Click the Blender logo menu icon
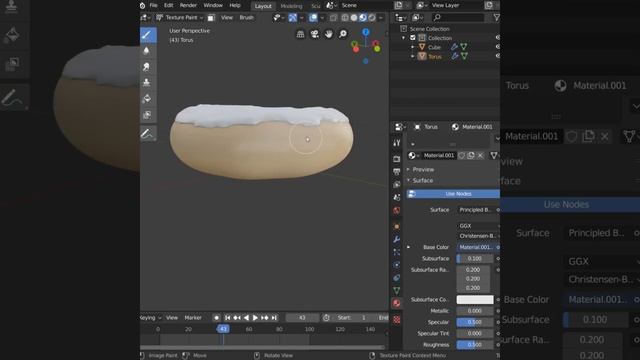640x360 pixels. [x=142, y=5]
